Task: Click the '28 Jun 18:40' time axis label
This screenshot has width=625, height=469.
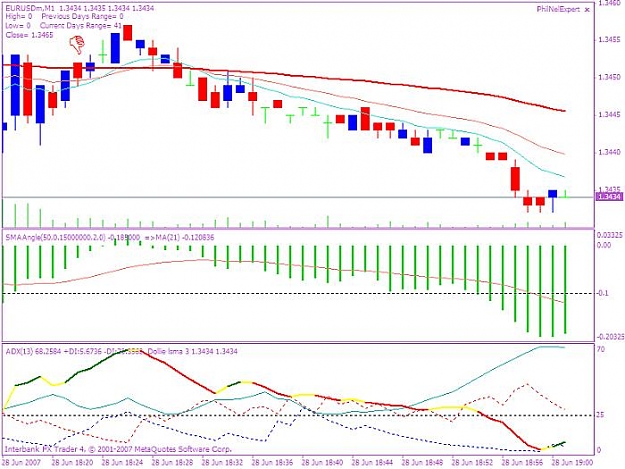Action: [x=322, y=463]
